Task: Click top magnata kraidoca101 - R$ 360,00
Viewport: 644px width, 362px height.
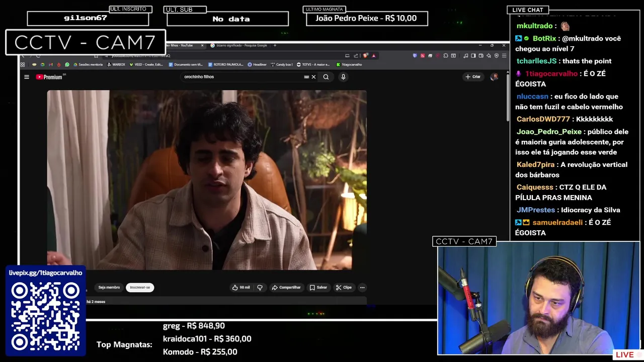Action: pyautogui.click(x=207, y=339)
